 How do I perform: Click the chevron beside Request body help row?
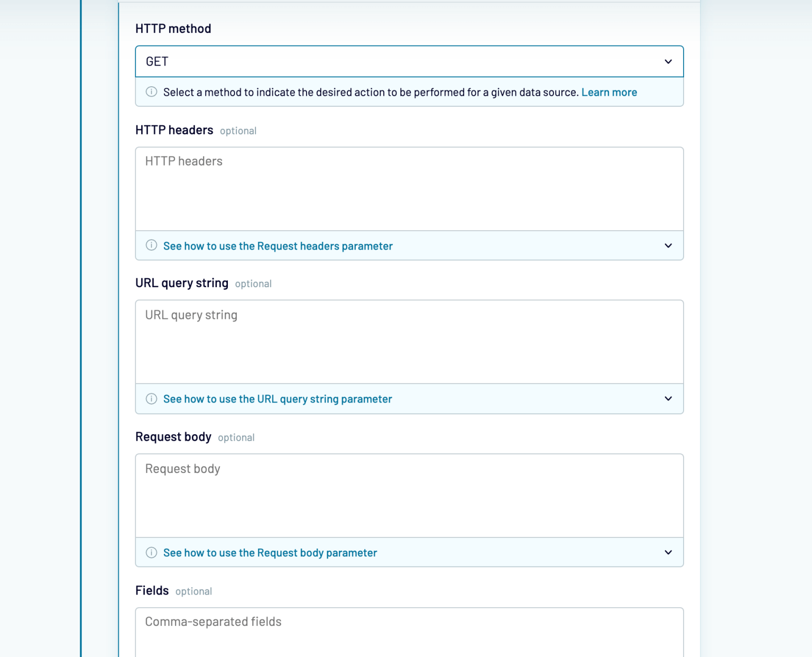coord(668,552)
